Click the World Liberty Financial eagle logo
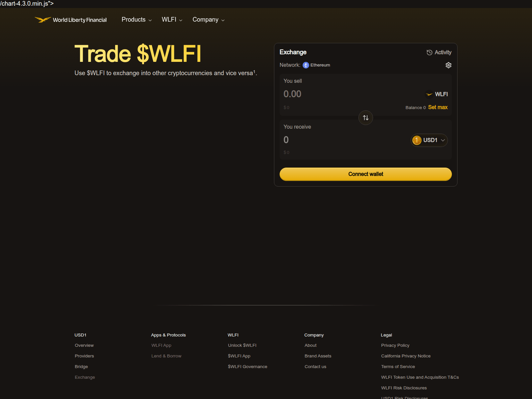This screenshot has width=532, height=399. [x=43, y=20]
